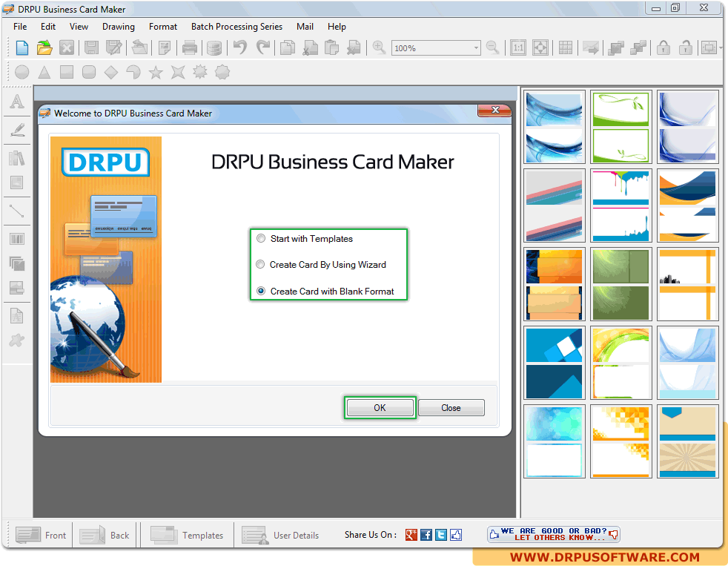Pick the green leaf template thumbnail
This screenshot has width=728, height=566.
point(621,127)
